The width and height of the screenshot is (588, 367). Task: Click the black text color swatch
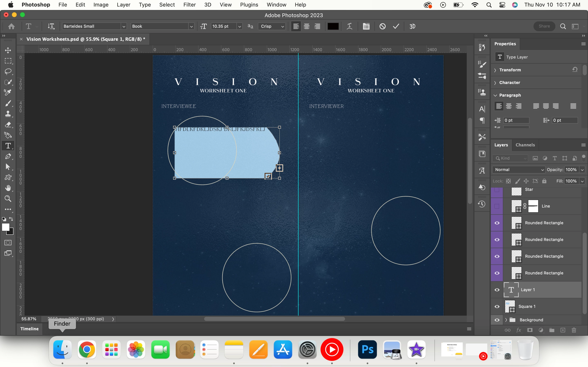pyautogui.click(x=333, y=26)
